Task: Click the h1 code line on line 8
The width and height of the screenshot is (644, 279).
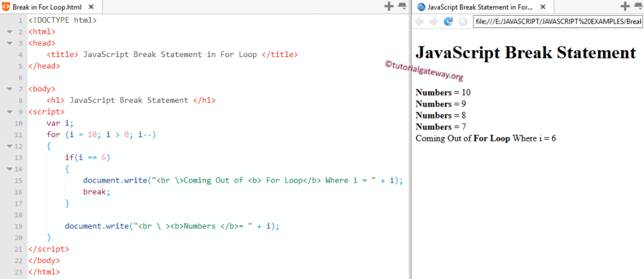Action: [x=131, y=100]
